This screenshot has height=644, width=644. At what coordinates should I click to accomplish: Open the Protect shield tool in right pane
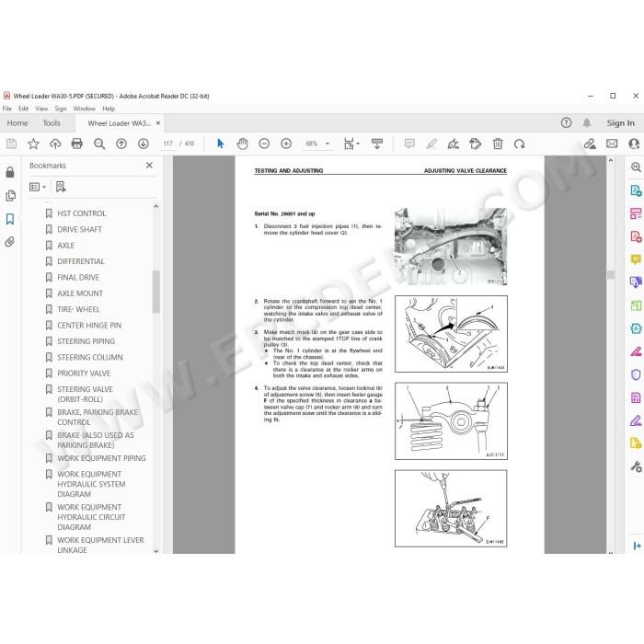636,374
